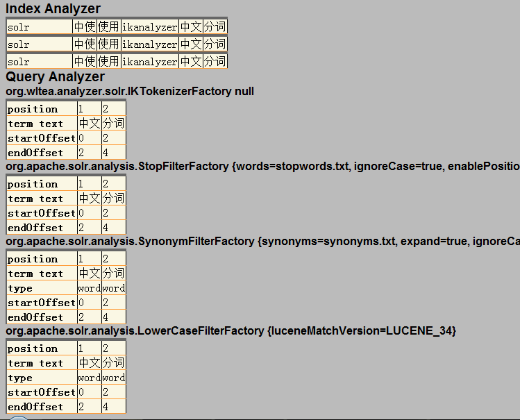Select the LowerCaseFilterFactory LUCENE_34 heading line
520x420 pixels.
(x=230, y=330)
